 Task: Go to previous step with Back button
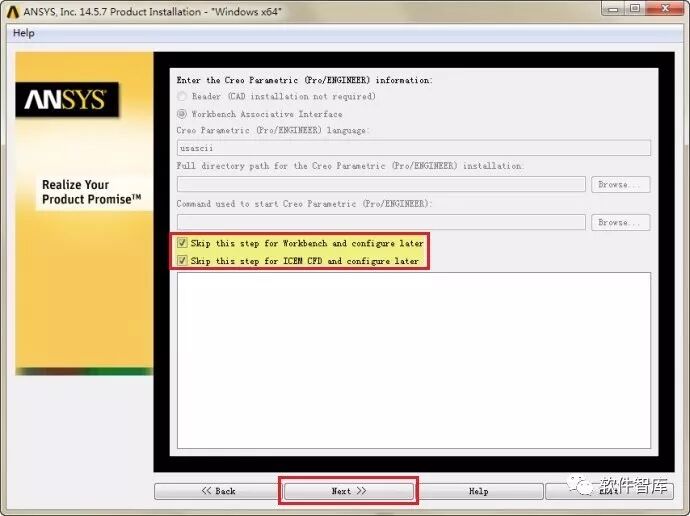click(x=218, y=491)
